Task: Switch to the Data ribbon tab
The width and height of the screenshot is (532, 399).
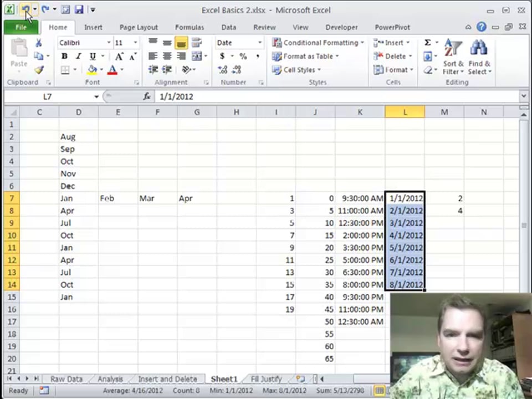Action: (x=229, y=27)
